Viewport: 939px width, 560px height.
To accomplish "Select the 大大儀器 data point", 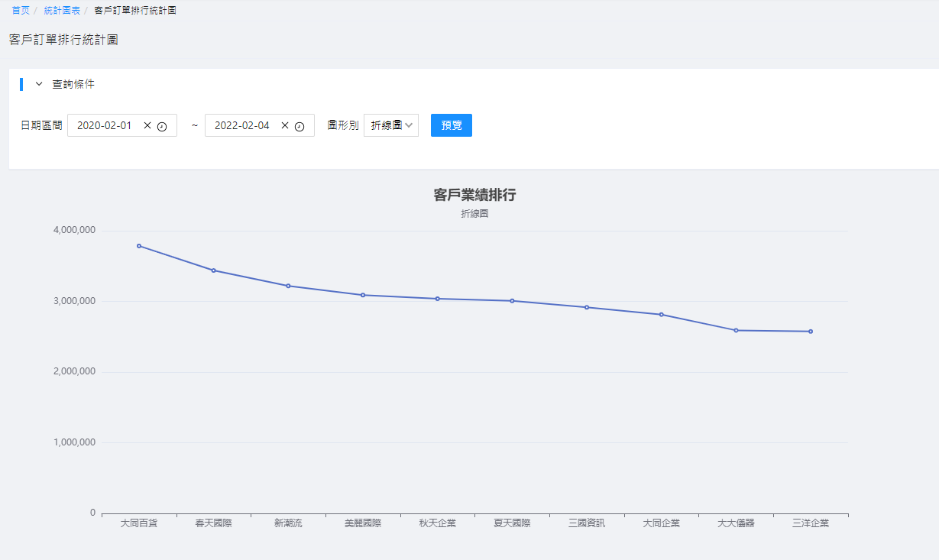I will click(736, 330).
